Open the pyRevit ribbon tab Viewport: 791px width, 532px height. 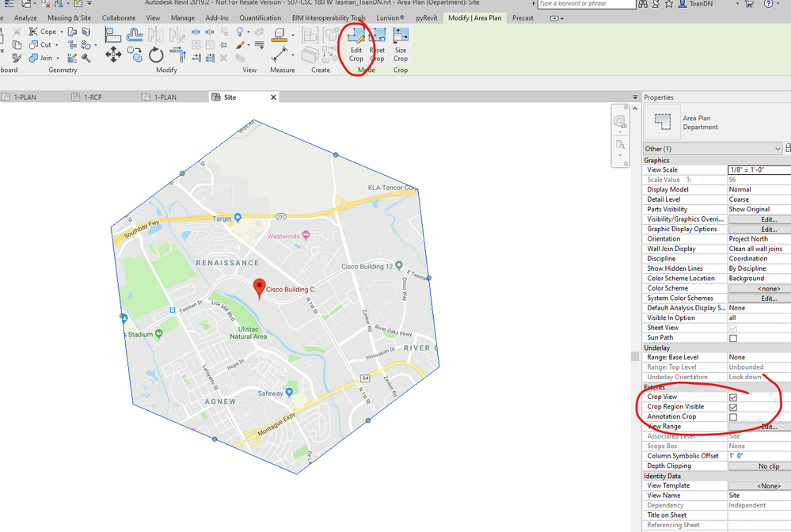click(426, 17)
